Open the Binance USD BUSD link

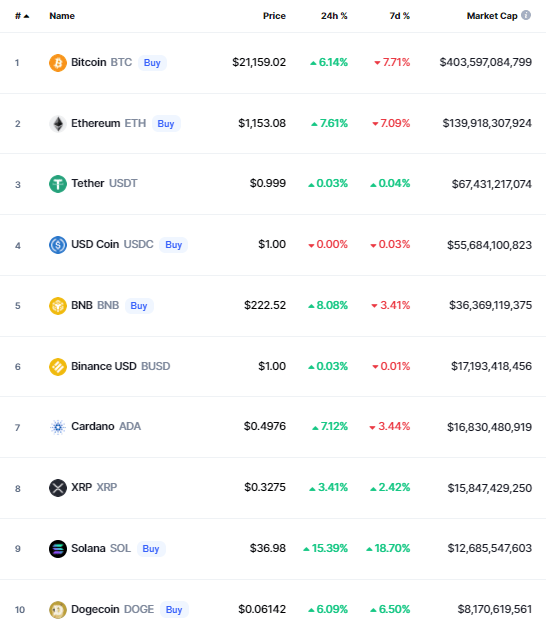(x=121, y=366)
